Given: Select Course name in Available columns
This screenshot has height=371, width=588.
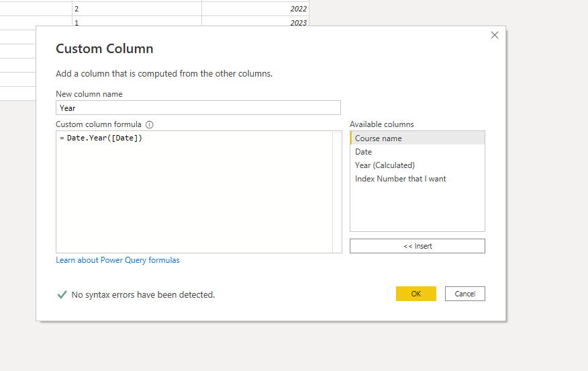Looking at the screenshot, I should point(417,138).
